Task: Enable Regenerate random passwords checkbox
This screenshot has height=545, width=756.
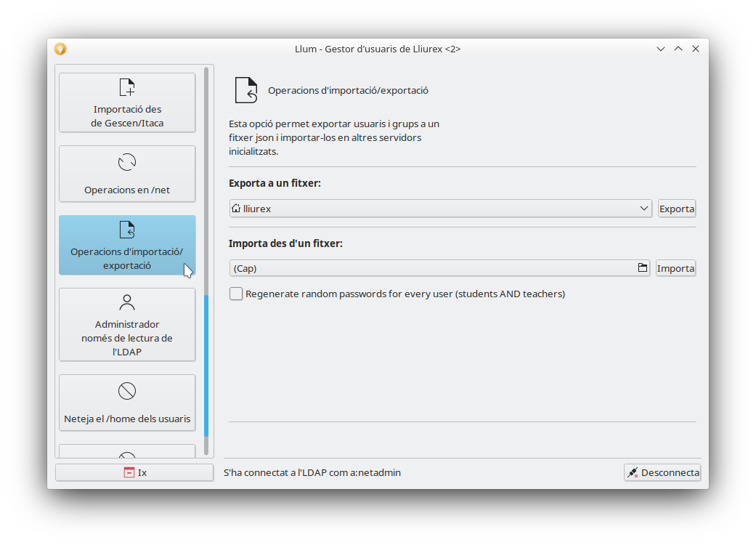Action: [x=236, y=294]
